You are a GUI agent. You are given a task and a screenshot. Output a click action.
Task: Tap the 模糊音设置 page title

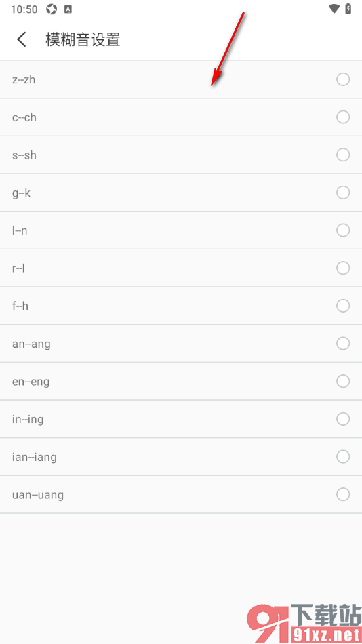(x=83, y=40)
